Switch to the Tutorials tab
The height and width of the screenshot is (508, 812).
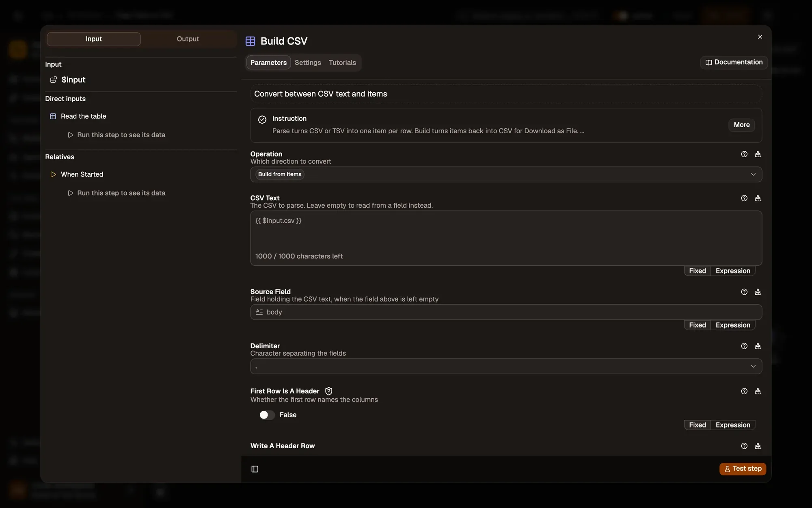tap(342, 63)
